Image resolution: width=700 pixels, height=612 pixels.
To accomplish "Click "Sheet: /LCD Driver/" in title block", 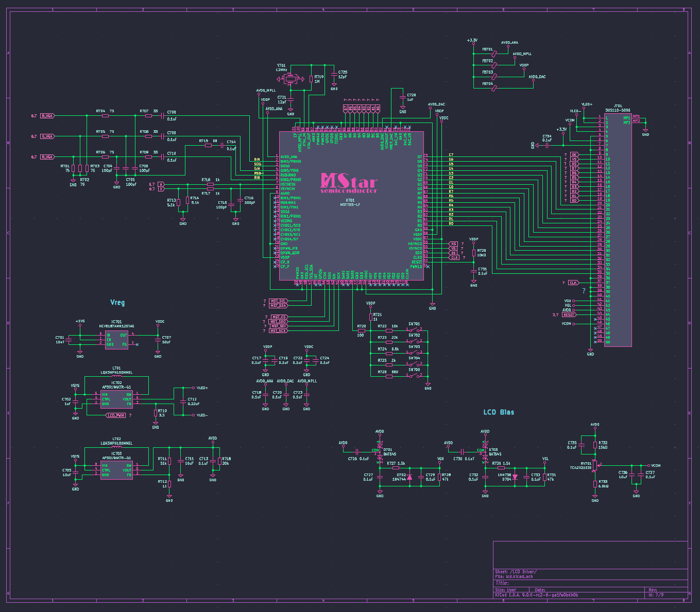I will tap(516, 572).
